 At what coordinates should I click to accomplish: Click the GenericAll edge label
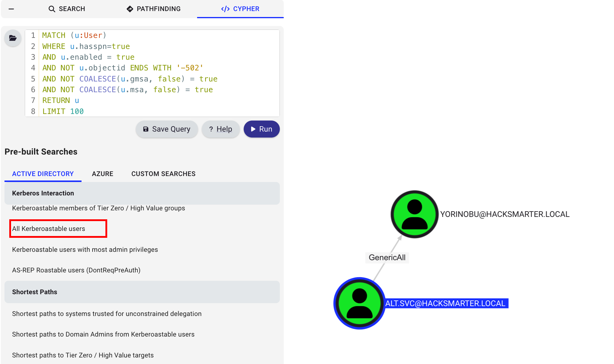[387, 257]
